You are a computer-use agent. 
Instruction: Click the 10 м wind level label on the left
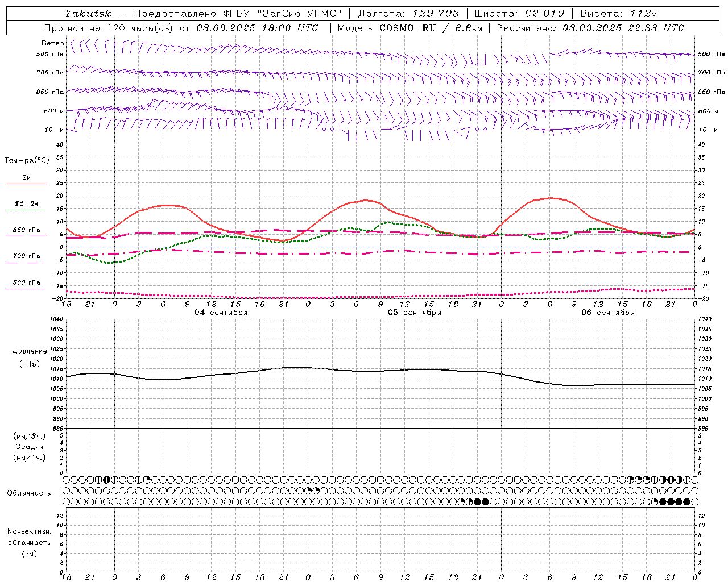coord(54,130)
